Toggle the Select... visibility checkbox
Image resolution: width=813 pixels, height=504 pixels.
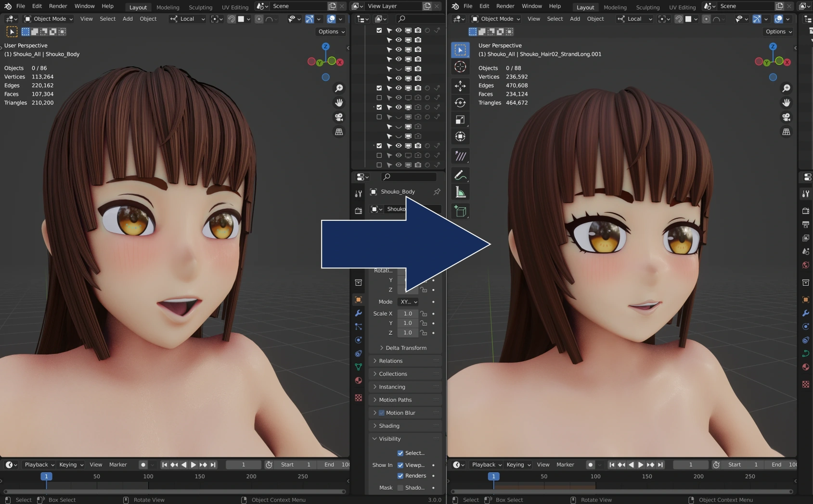[x=400, y=453]
